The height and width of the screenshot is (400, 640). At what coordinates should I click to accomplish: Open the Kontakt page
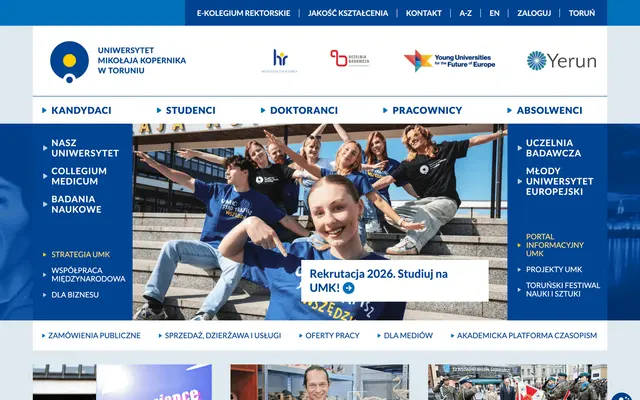click(423, 13)
